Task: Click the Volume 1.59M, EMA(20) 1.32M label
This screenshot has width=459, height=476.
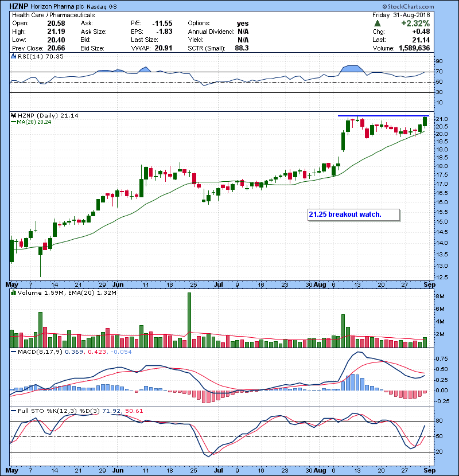Action: [67, 293]
